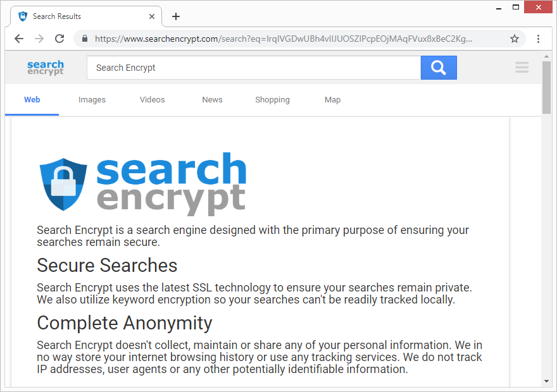Switch to the Images search tab
The image size is (557, 392).
[92, 99]
